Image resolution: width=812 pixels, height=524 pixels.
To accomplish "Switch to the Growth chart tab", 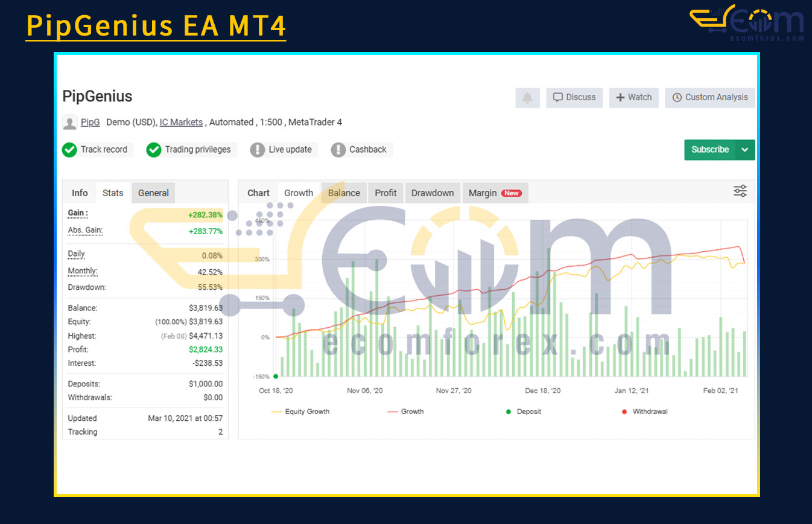I will pos(299,193).
